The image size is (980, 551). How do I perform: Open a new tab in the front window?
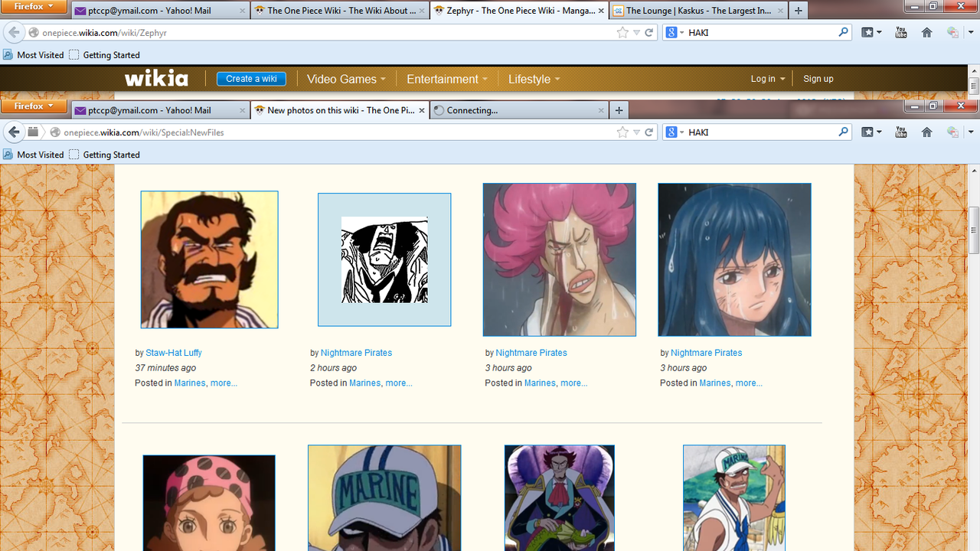[x=619, y=110]
